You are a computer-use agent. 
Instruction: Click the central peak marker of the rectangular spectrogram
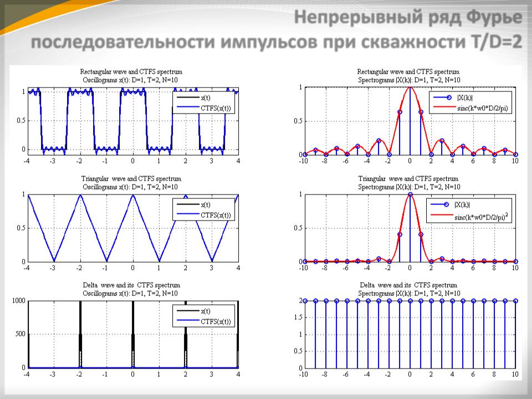(410, 88)
